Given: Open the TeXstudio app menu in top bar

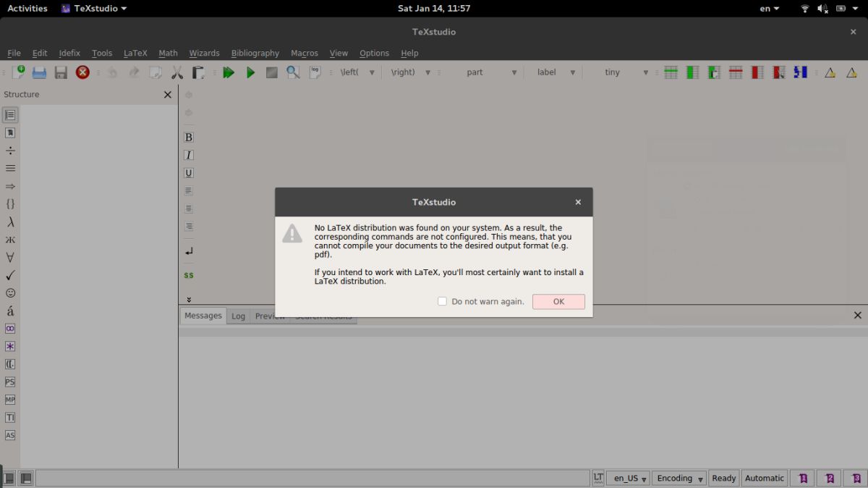Looking at the screenshot, I should 94,9.
